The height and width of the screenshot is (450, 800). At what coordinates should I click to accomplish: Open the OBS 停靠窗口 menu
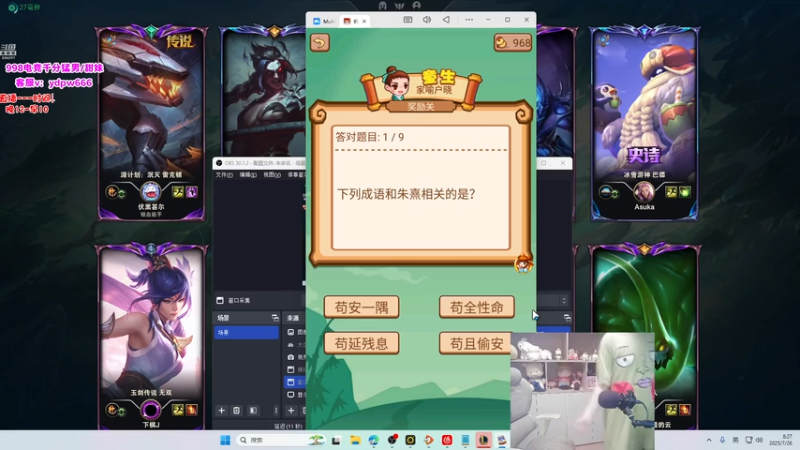point(296,175)
